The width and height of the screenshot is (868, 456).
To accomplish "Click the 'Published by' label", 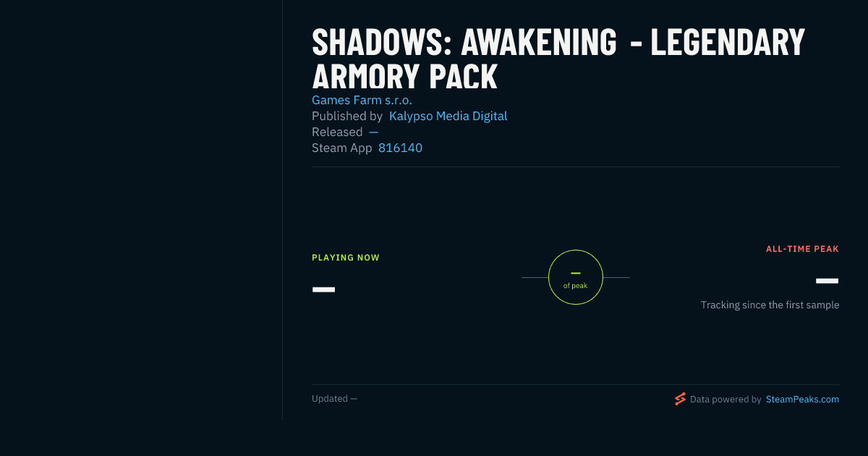I will click(347, 116).
